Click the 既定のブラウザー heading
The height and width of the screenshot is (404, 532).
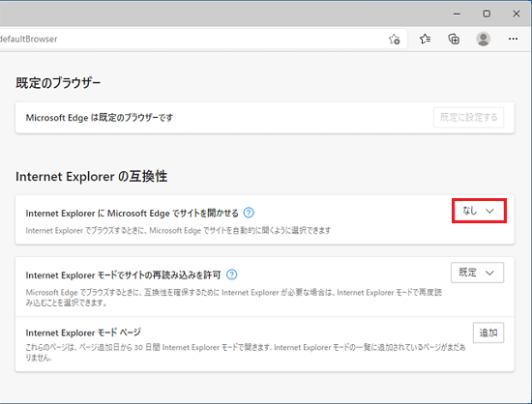[58, 83]
